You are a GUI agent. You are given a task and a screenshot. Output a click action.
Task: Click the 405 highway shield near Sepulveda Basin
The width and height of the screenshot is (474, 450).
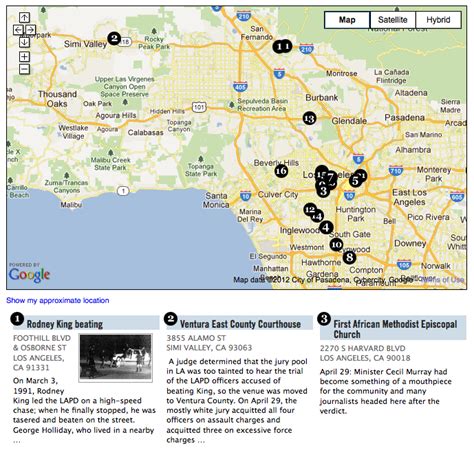(240, 86)
